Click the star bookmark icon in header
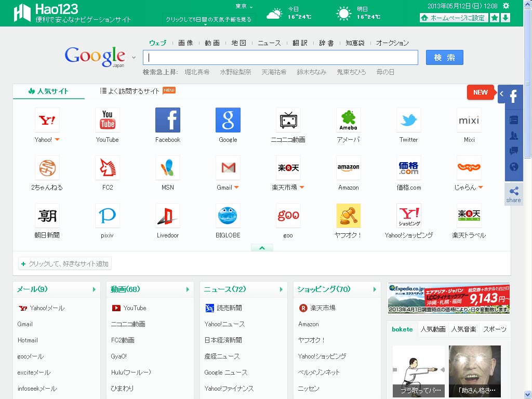Screen dimensions: 532x399 pos(495,18)
